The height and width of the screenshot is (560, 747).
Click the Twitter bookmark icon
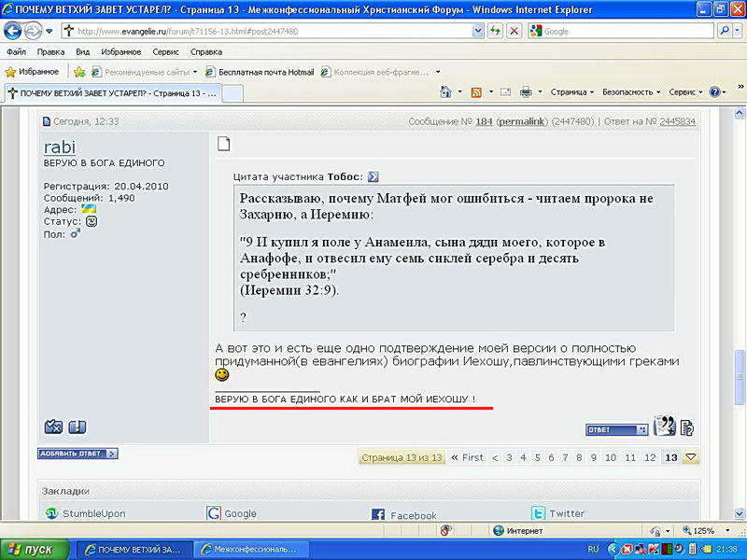coord(538,513)
